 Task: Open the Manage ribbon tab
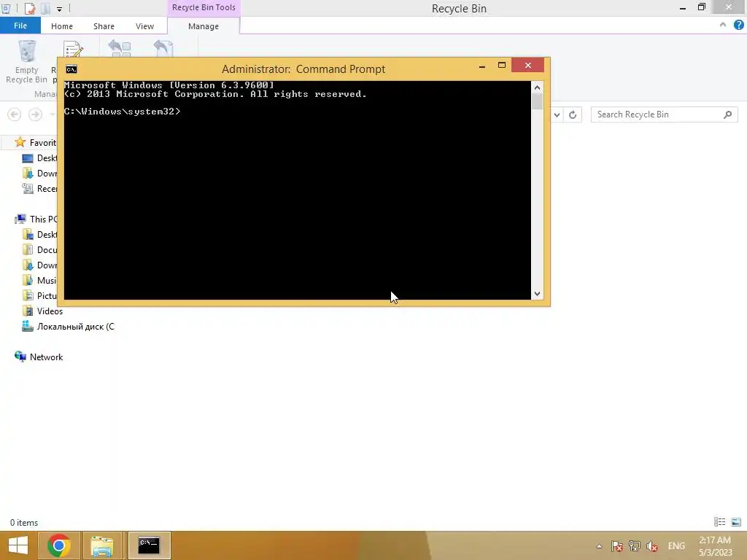pyautogui.click(x=204, y=26)
